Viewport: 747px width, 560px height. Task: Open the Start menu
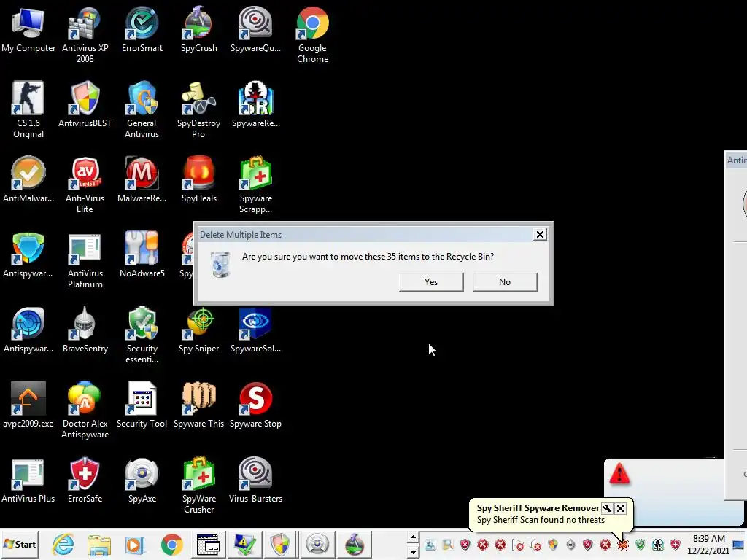[x=20, y=544]
